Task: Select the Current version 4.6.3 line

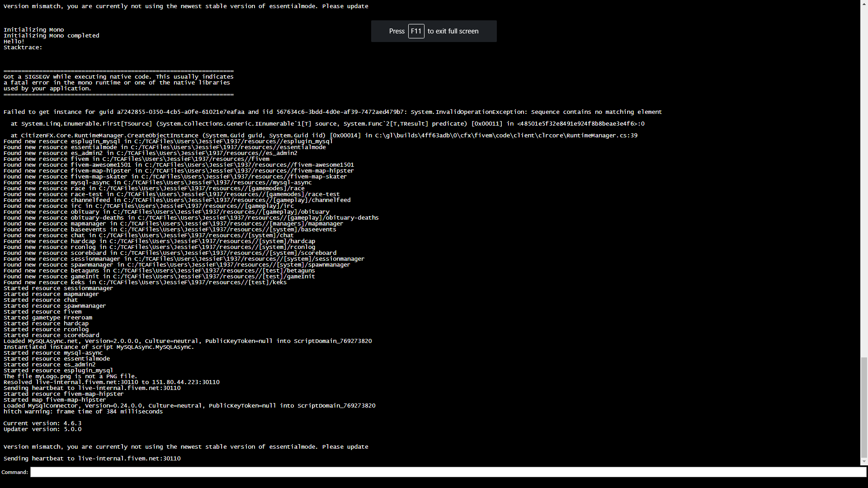Action: (42, 423)
